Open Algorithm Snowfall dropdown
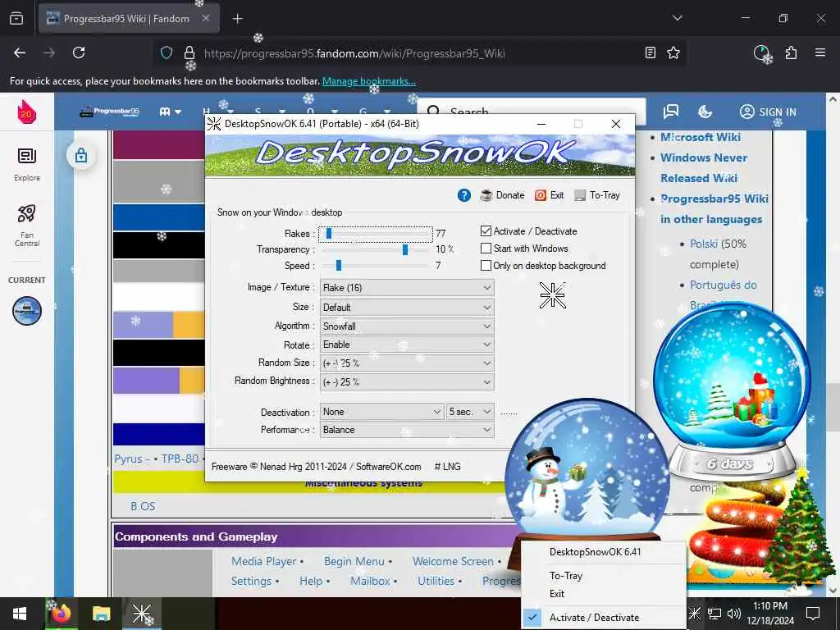Screen dimensions: 840x630 407,326
